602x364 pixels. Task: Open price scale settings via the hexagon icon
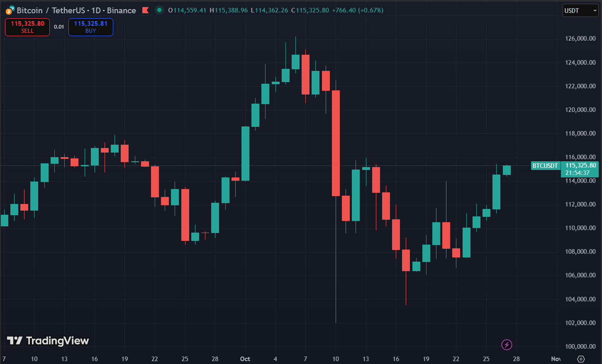pos(581,358)
